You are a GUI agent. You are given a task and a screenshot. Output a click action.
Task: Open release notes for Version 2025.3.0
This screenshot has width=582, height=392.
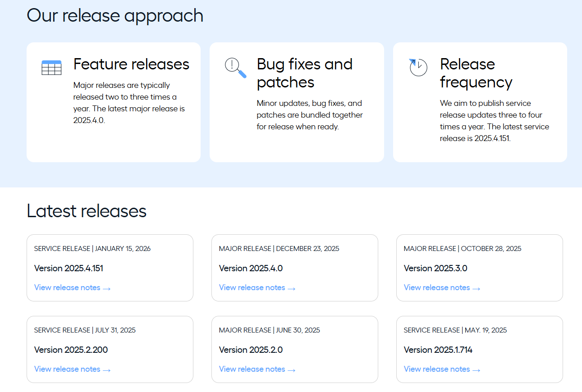442,288
